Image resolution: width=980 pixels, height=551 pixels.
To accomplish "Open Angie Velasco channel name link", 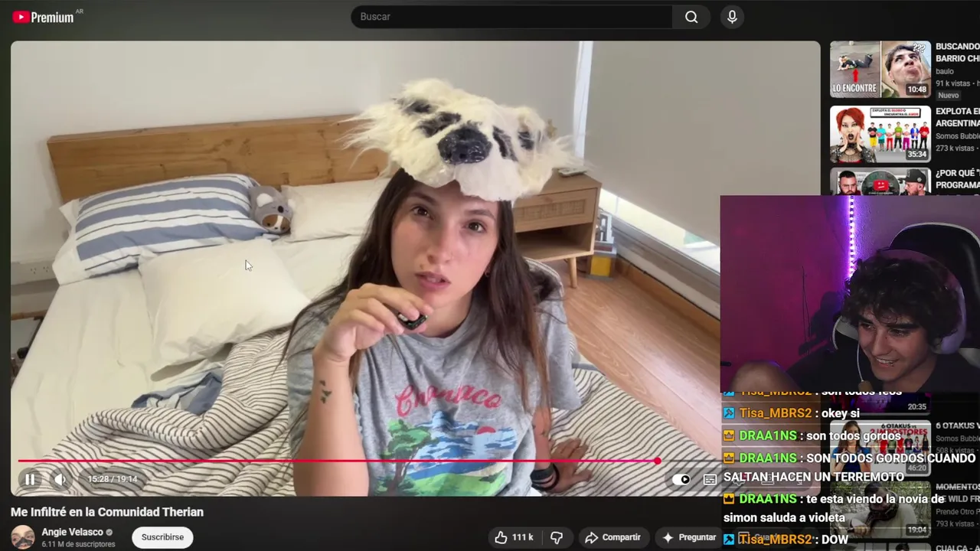I will click(x=73, y=532).
